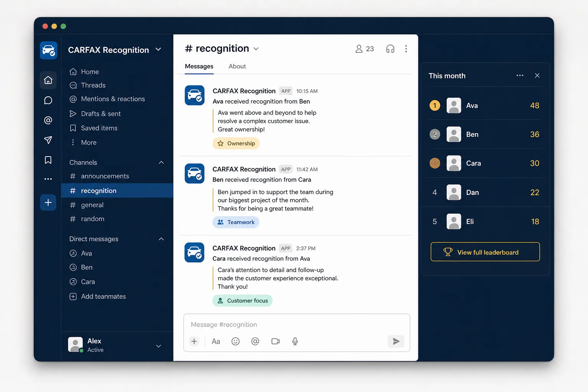Image resolution: width=588 pixels, height=392 pixels.
Task: Open the CARFAX Recognition workspace dropdown
Action: tap(158, 50)
